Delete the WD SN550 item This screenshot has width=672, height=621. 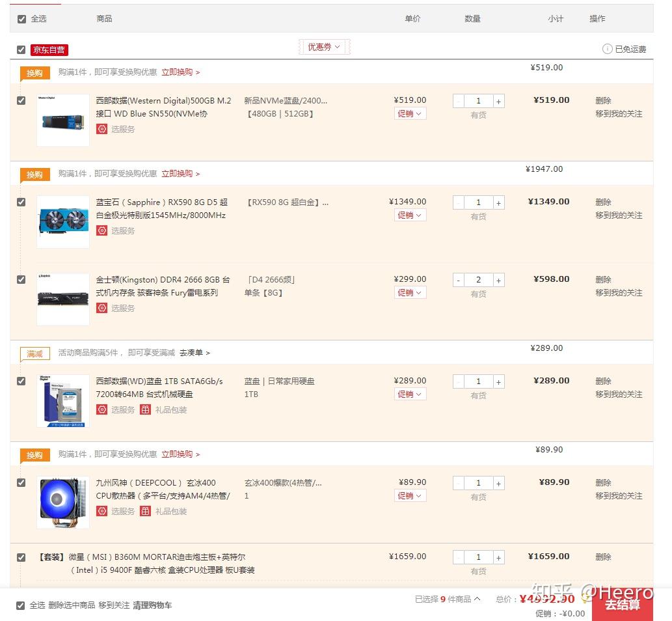tap(603, 100)
